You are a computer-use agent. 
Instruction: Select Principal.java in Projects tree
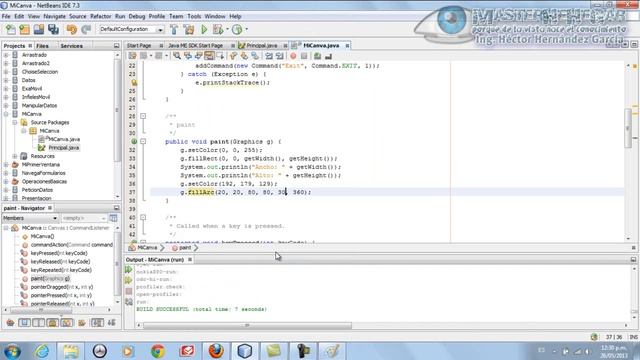point(64,148)
